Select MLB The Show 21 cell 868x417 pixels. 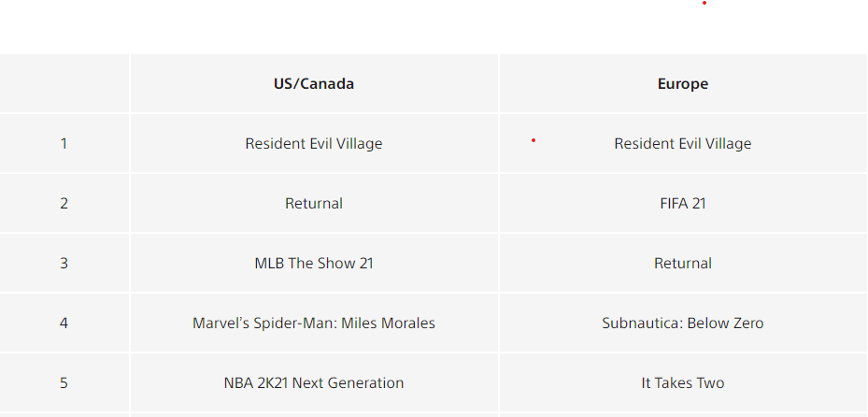[x=314, y=263]
